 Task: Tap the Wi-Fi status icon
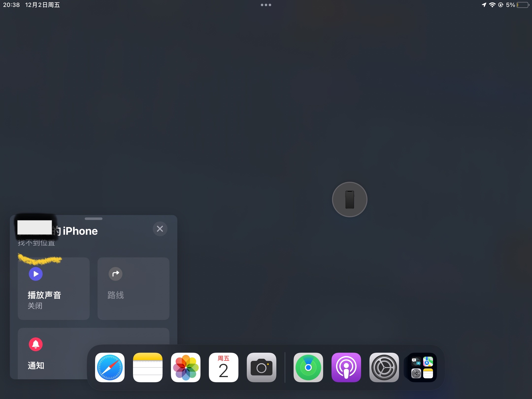(x=492, y=5)
